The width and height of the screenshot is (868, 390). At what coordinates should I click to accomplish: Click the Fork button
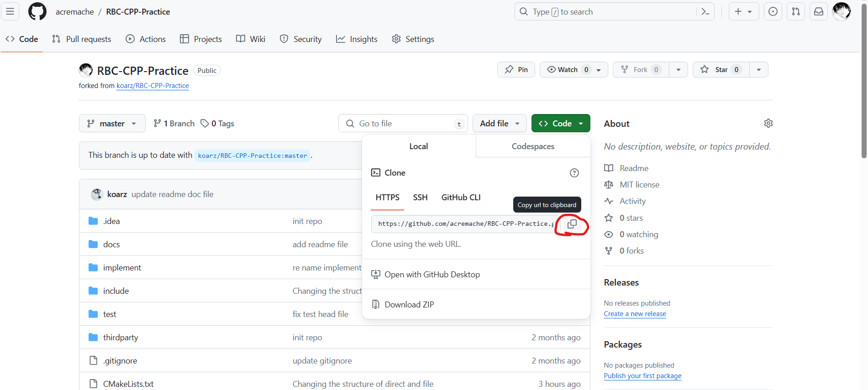coord(641,69)
